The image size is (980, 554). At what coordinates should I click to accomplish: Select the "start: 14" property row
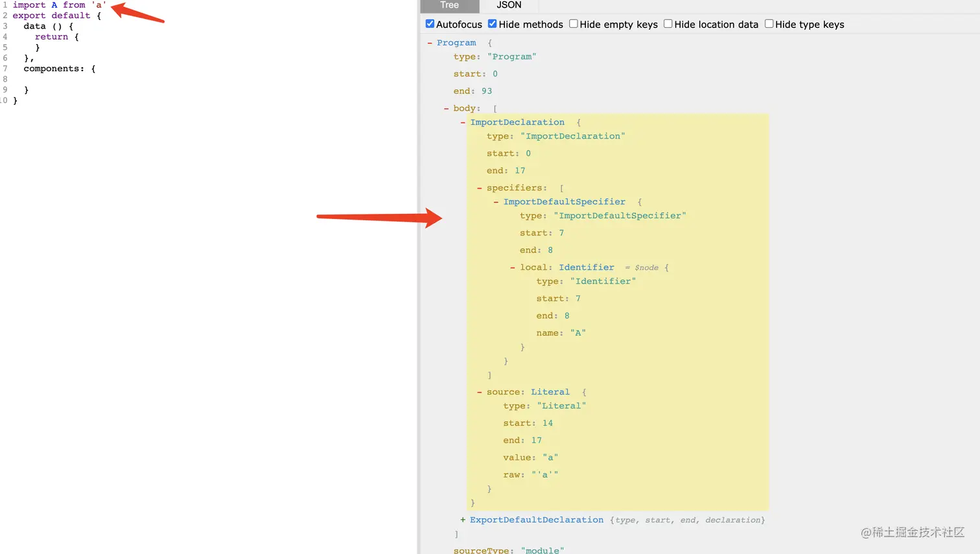click(x=528, y=423)
